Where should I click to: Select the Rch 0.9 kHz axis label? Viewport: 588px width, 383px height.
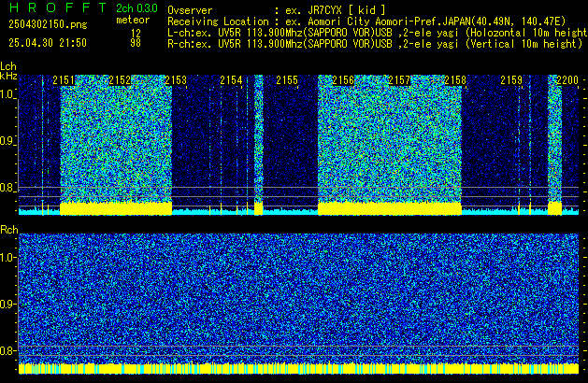pos(7,304)
